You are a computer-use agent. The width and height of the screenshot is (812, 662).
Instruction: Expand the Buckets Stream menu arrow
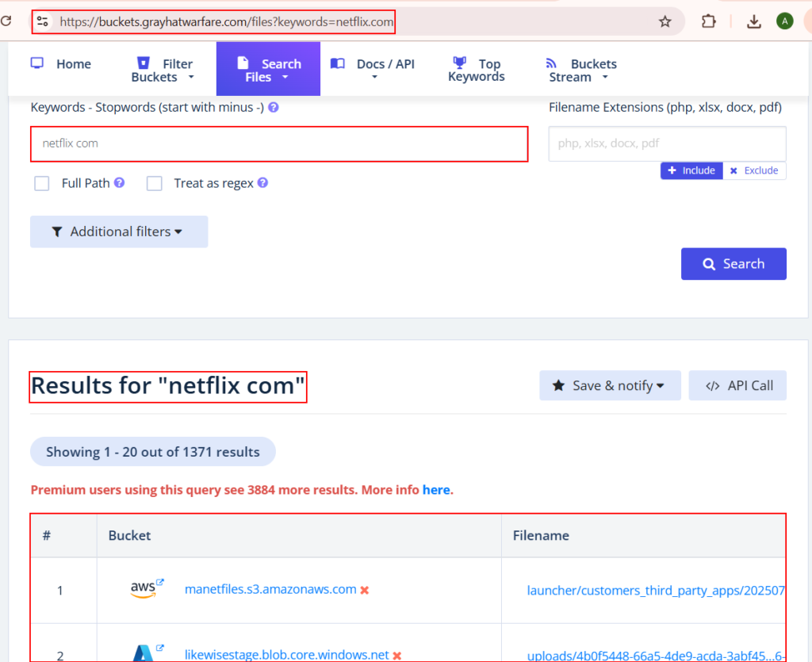click(x=605, y=77)
